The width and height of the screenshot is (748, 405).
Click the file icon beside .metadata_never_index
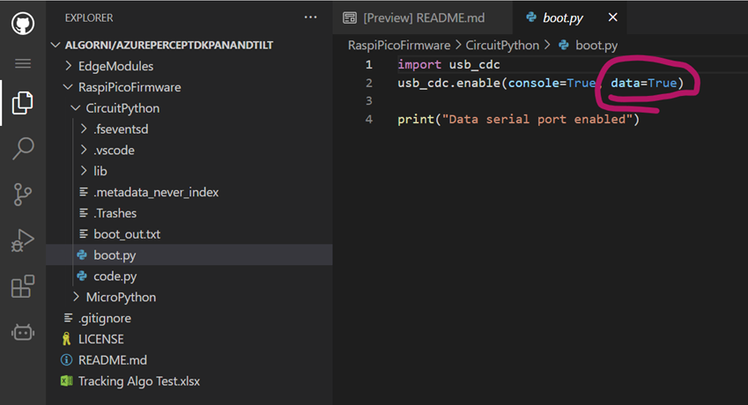tap(83, 192)
